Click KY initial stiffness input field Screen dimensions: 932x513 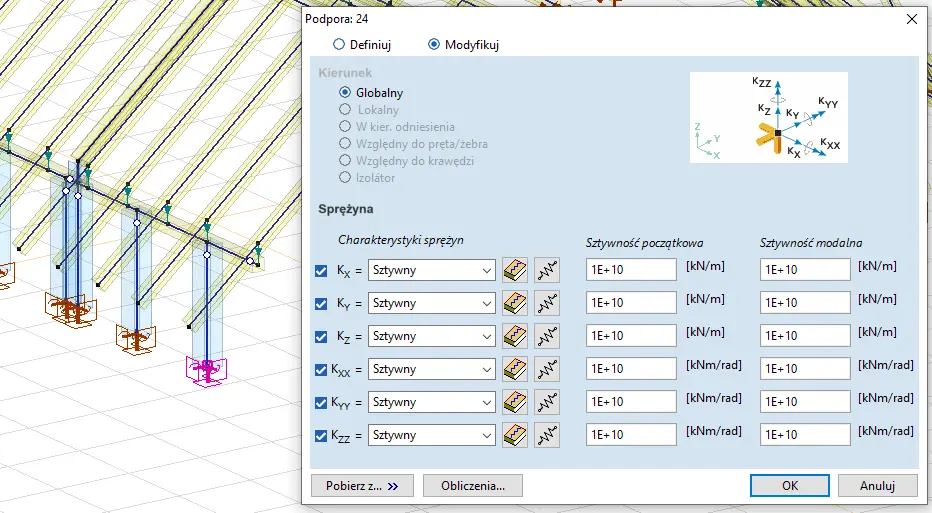(x=631, y=303)
